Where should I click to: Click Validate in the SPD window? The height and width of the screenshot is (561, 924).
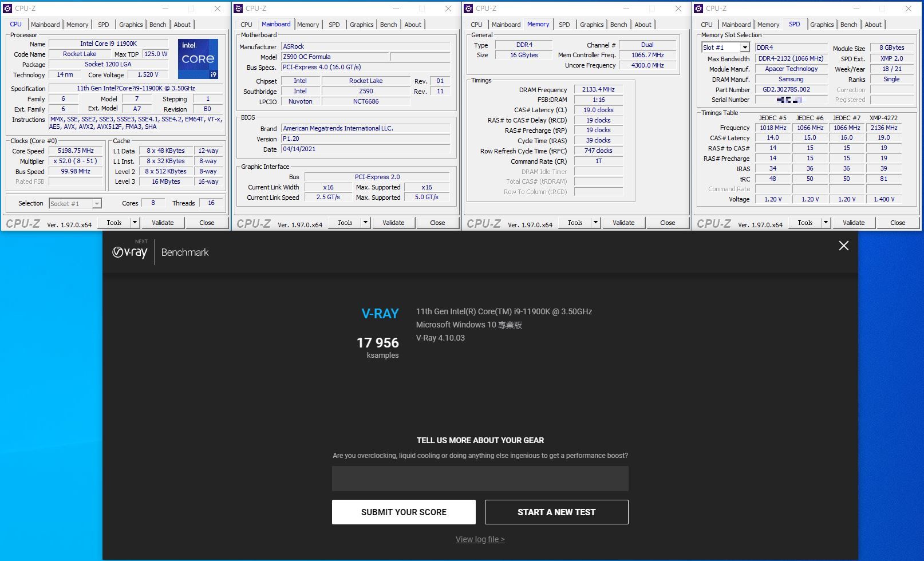point(854,223)
